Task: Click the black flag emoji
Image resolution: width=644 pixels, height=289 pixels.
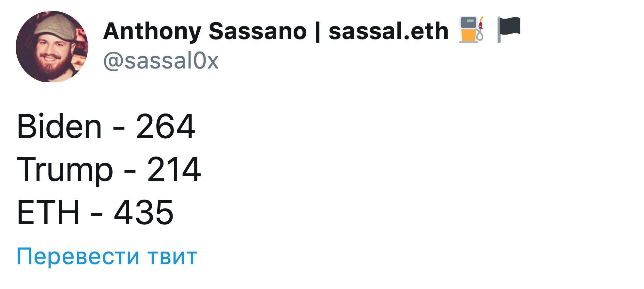Action: (x=508, y=29)
